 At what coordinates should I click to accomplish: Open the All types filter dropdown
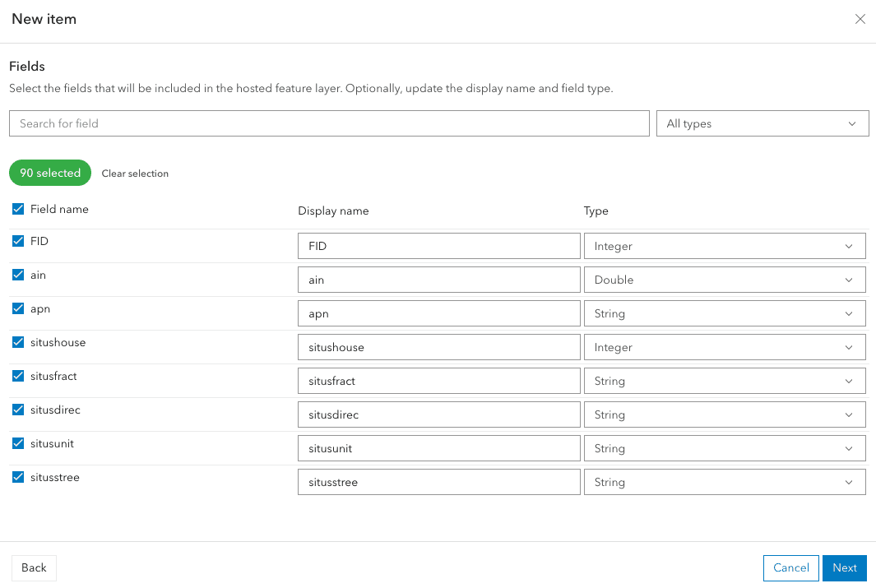(762, 123)
